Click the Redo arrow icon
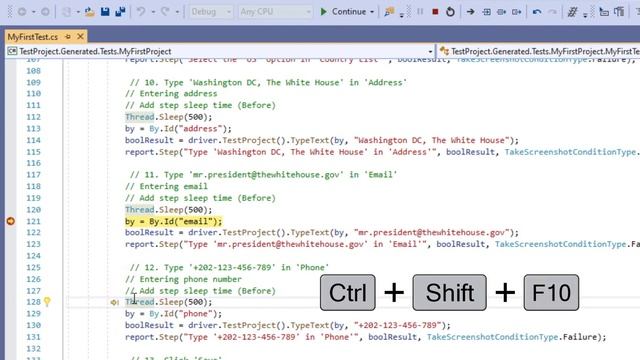 pyautogui.click(x=165, y=12)
